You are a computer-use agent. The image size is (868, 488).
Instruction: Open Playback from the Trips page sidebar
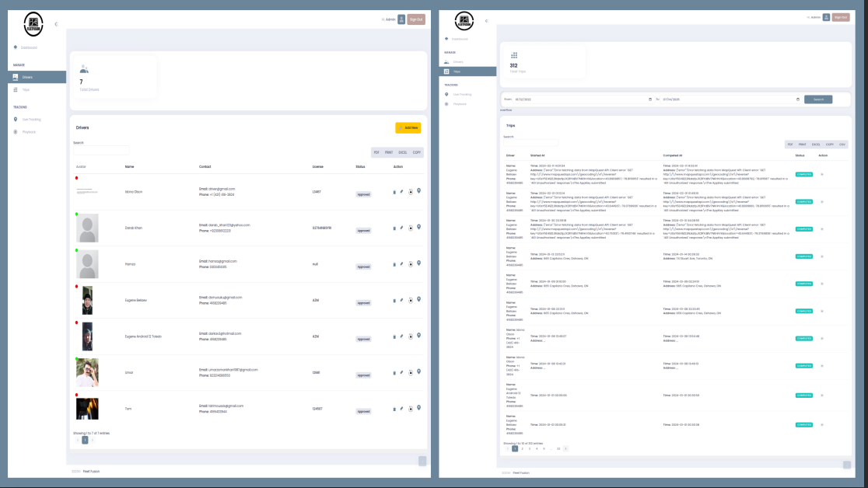click(459, 103)
